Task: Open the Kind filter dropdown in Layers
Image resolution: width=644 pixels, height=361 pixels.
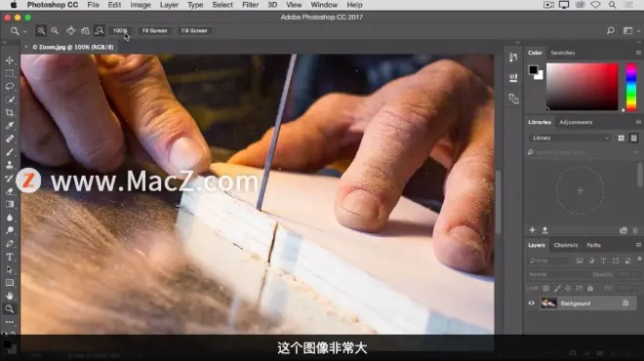Action: tap(549, 261)
